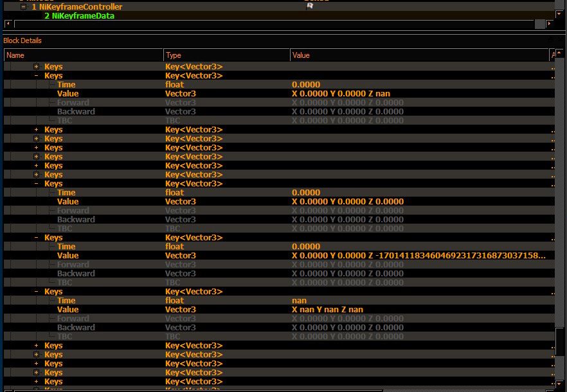Click the flag icon in NiKeyframeController row
Image resolution: width=567 pixels, height=392 pixels.
[x=310, y=6]
